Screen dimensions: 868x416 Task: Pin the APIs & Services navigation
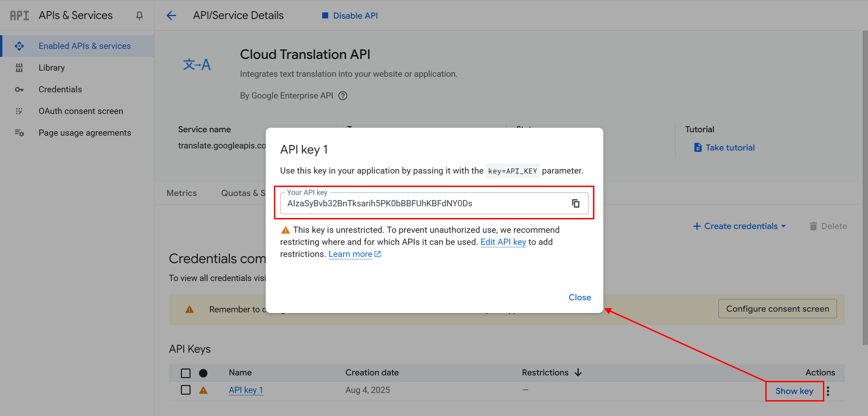[139, 15]
